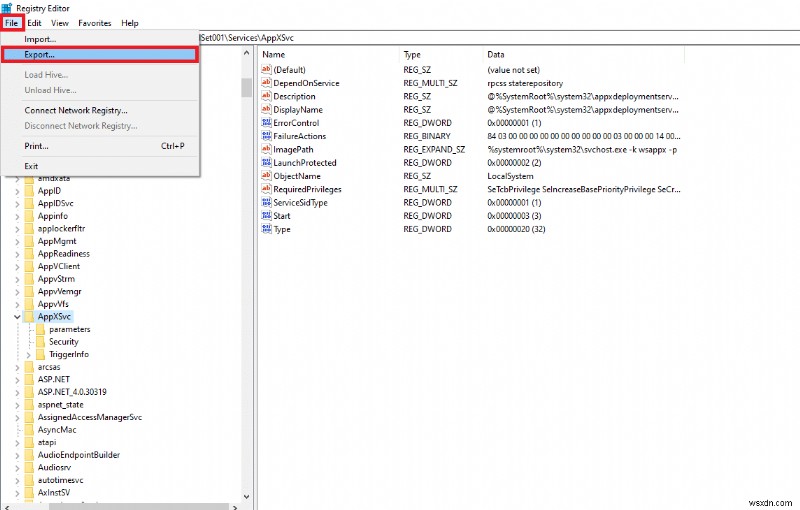This screenshot has width=800, height=510.
Task: Select the AsyncMac key
Action: click(57, 430)
